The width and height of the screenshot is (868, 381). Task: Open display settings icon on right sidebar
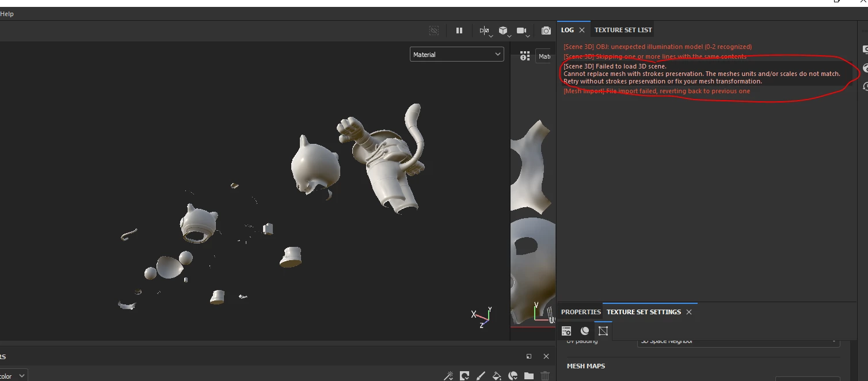click(x=865, y=49)
